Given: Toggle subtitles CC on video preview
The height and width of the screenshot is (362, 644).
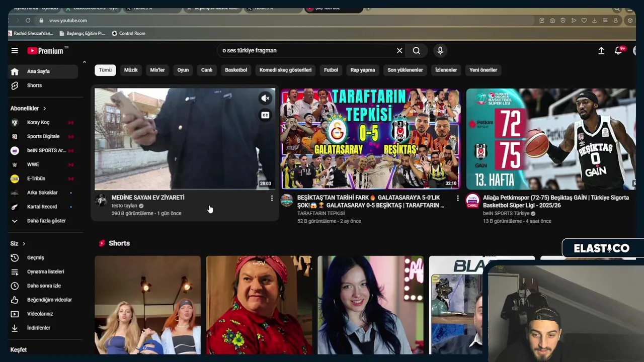Looking at the screenshot, I should point(265,115).
